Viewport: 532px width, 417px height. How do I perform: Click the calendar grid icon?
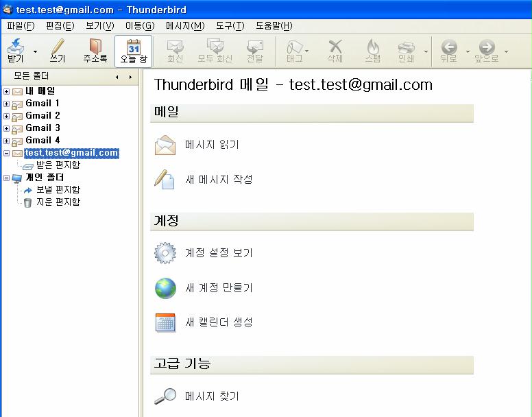(x=165, y=322)
